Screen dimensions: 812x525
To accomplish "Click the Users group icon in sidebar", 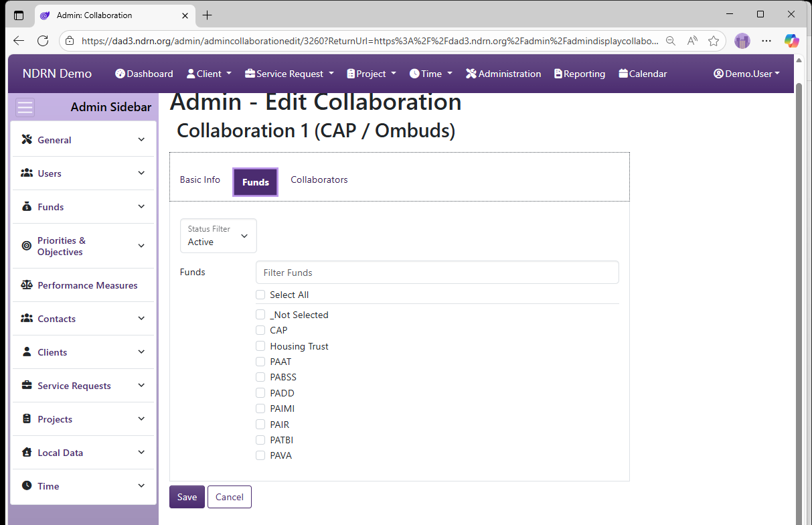I will click(x=27, y=173).
